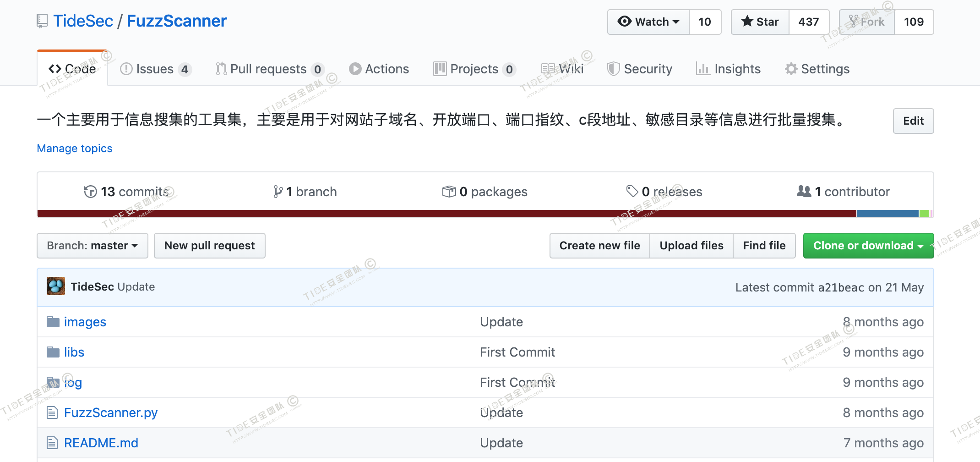This screenshot has width=980, height=462.
Task: Open the Watch notification dropdown
Action: (648, 22)
